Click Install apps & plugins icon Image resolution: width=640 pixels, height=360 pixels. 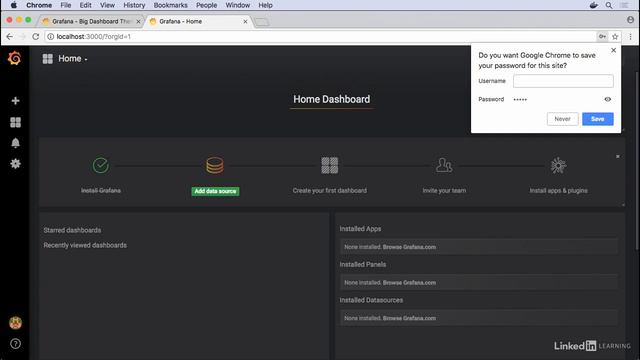(558, 165)
